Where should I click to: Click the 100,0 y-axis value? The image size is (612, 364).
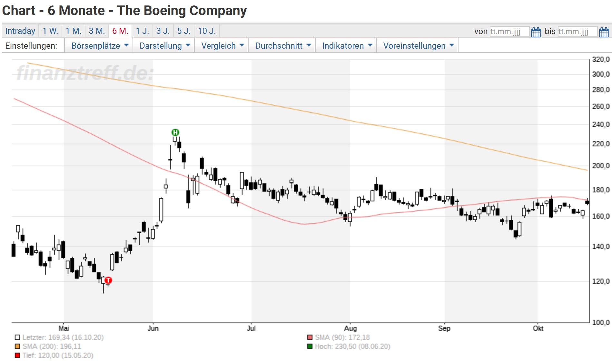[601, 322]
